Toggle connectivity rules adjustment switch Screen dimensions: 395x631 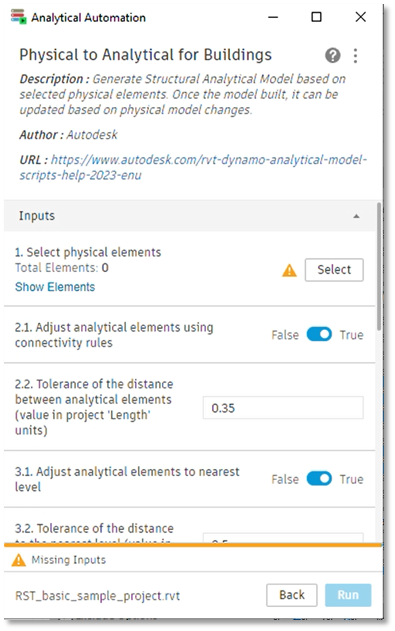coord(319,334)
